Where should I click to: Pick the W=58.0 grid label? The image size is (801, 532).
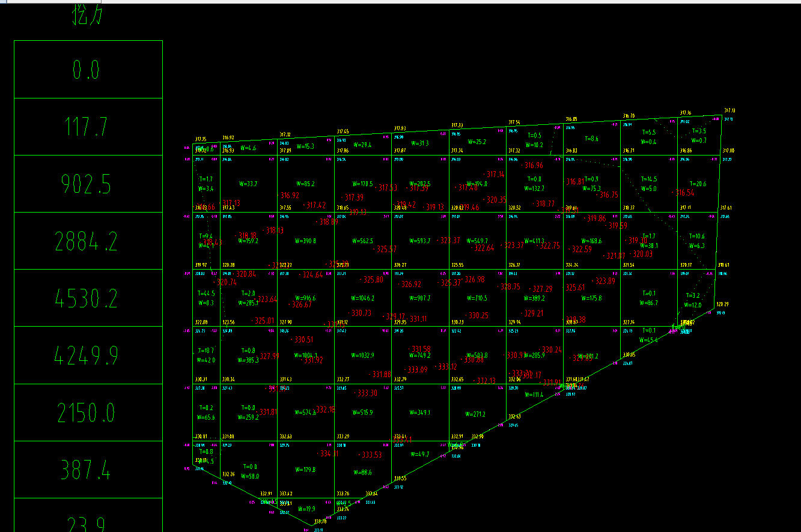coord(249,476)
